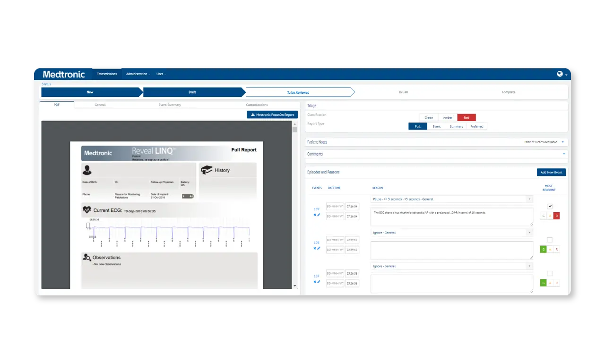
Task: Expand the Patient Notes available dropdown
Action: (562, 142)
